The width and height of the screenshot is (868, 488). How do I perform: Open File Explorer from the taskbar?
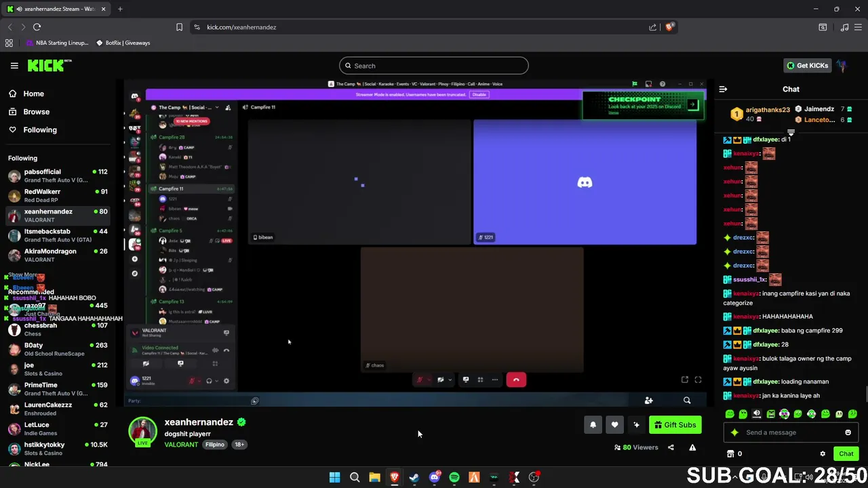coord(374,477)
